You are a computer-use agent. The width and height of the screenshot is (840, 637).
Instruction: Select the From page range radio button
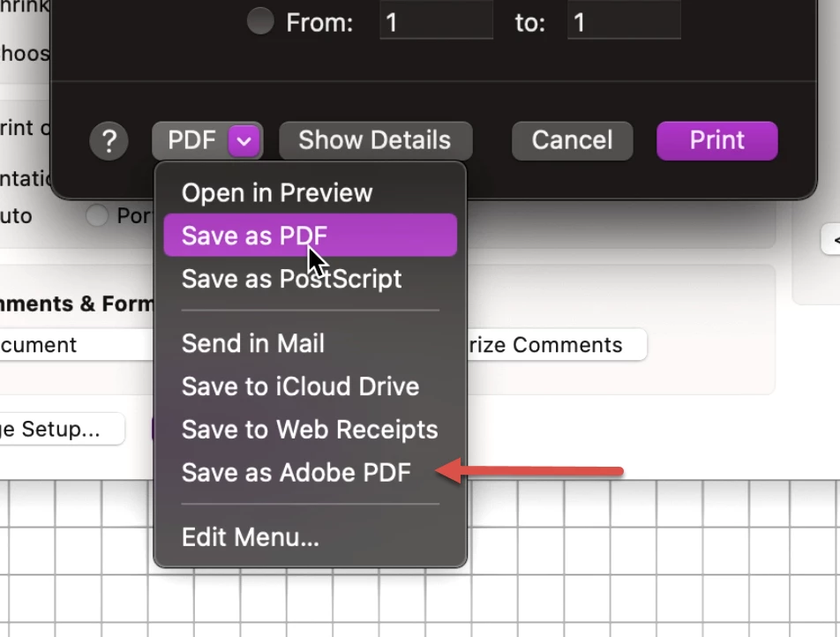(260, 21)
